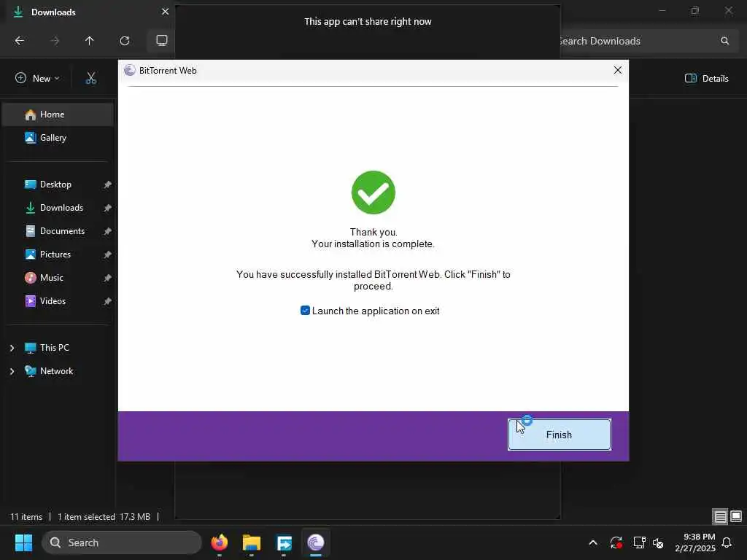Open the blue arrow app on taskbar
This screenshot has height=560, width=747.
pos(284,542)
